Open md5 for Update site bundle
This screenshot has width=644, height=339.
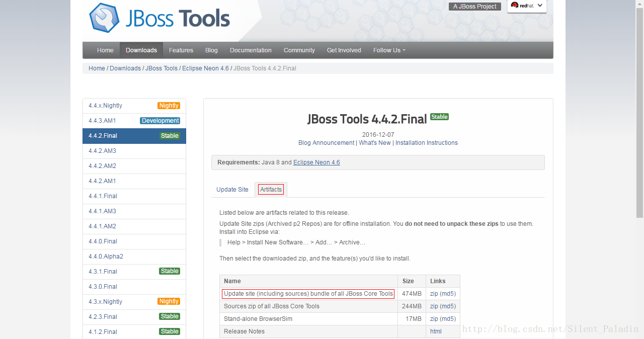tap(447, 294)
